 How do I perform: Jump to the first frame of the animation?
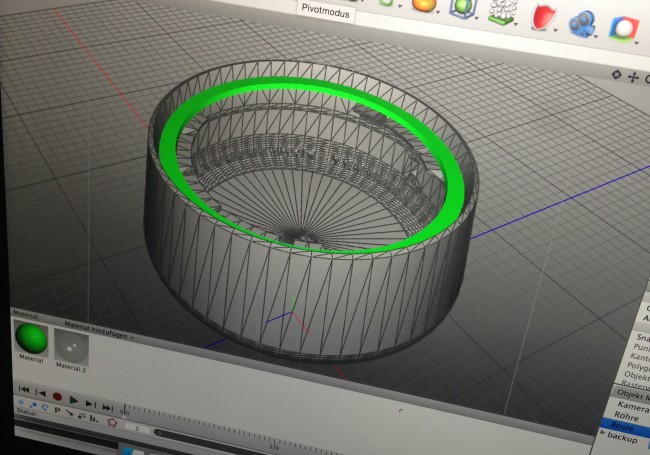24,390
